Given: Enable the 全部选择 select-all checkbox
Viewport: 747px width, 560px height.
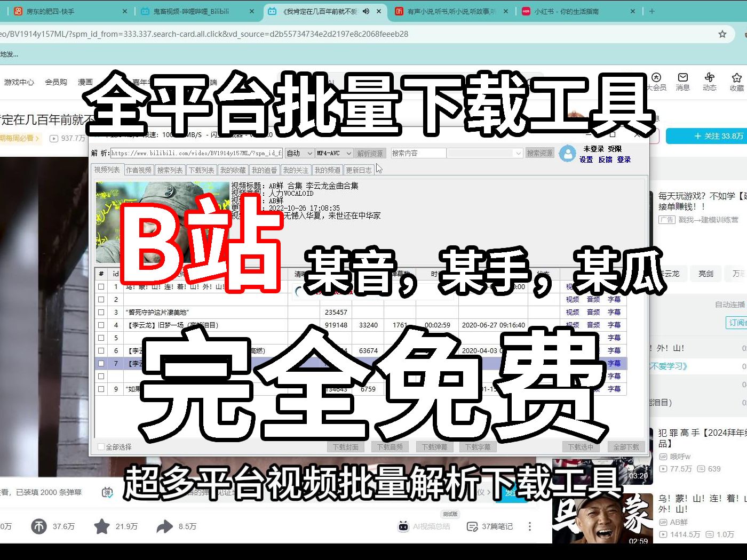Looking at the screenshot, I should tap(101, 447).
